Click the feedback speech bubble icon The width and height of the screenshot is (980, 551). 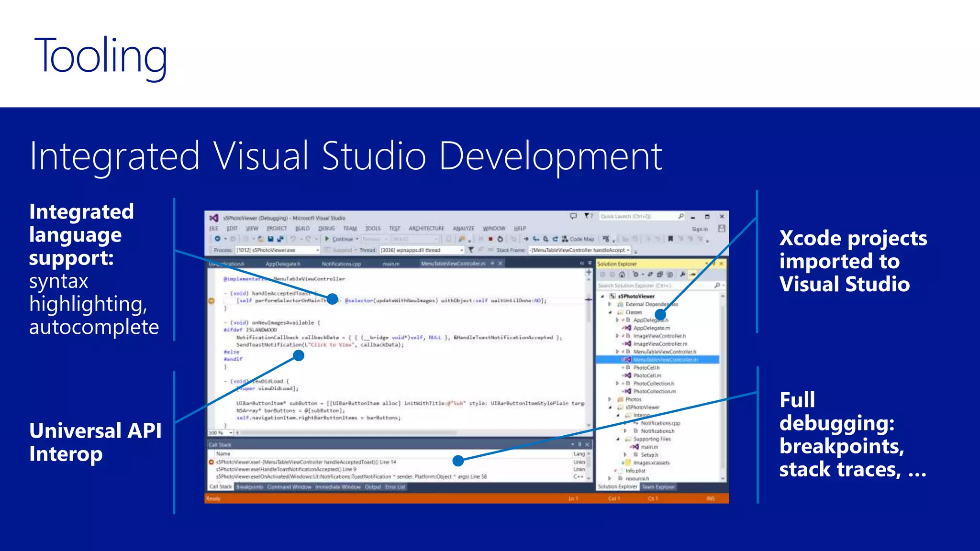[573, 216]
